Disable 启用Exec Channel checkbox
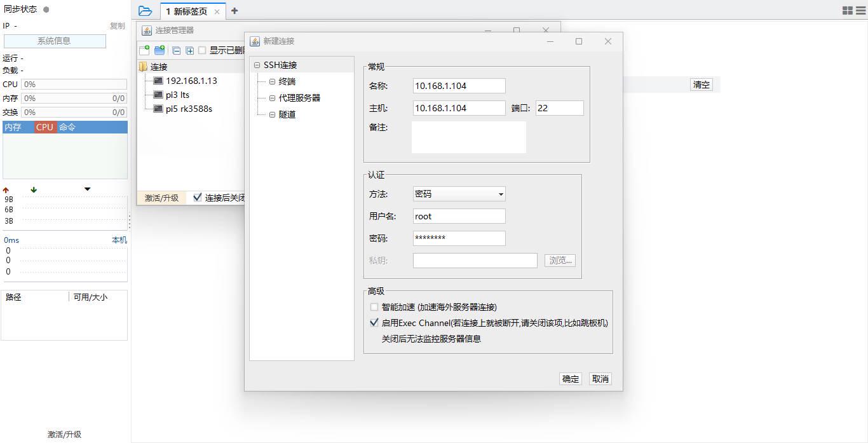Screen dimensions: 868x443 (x=374, y=323)
